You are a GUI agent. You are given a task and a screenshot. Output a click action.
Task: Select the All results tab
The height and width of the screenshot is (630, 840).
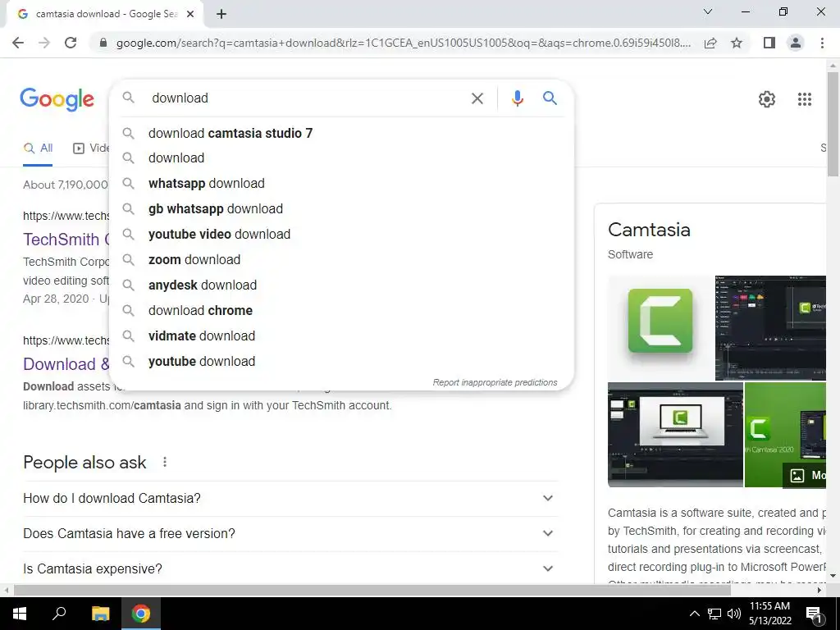pyautogui.click(x=38, y=148)
